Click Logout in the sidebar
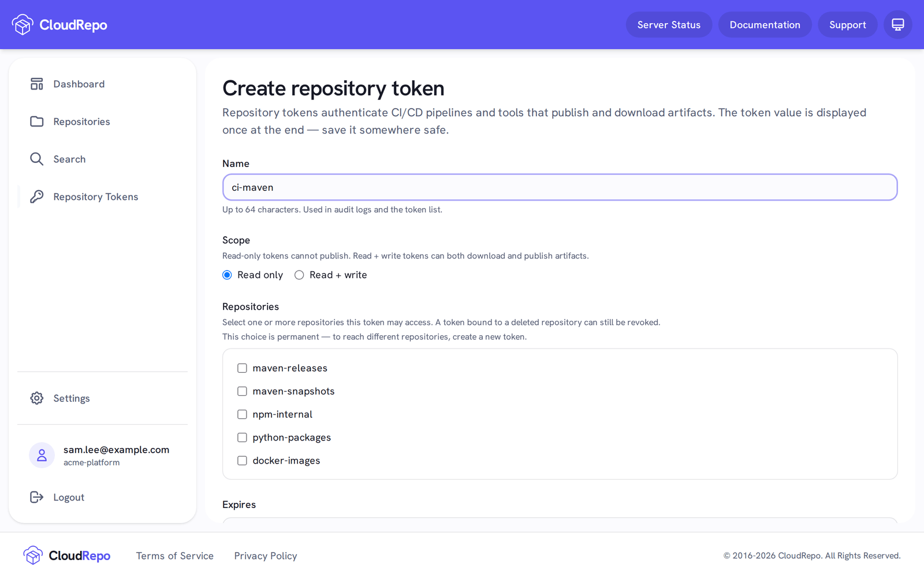This screenshot has height=578, width=924. coord(102,497)
